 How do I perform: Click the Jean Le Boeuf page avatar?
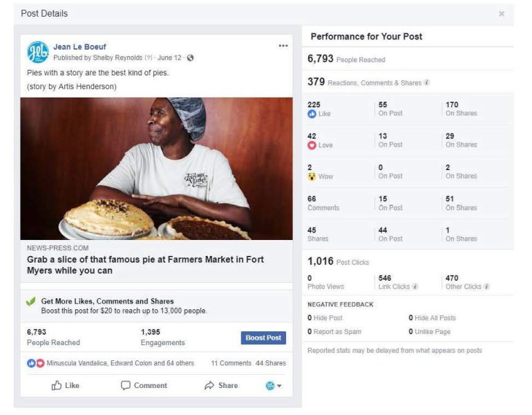pos(37,52)
